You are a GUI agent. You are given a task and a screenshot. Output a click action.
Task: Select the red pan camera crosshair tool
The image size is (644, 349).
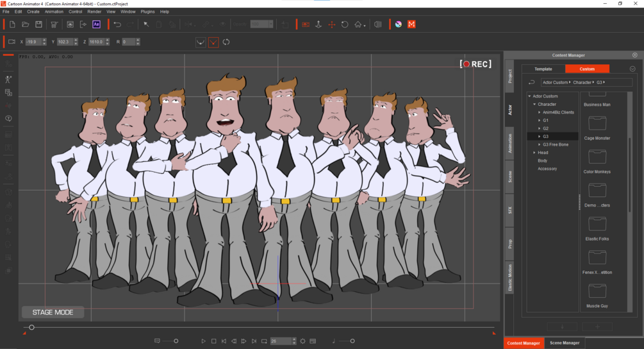click(x=331, y=24)
